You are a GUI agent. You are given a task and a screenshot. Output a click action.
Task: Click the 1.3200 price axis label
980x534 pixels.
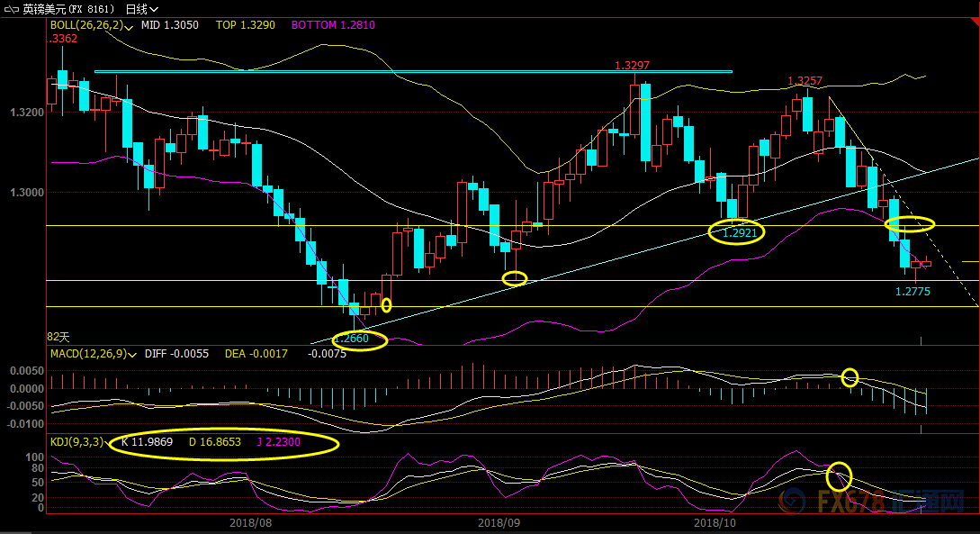27,113
